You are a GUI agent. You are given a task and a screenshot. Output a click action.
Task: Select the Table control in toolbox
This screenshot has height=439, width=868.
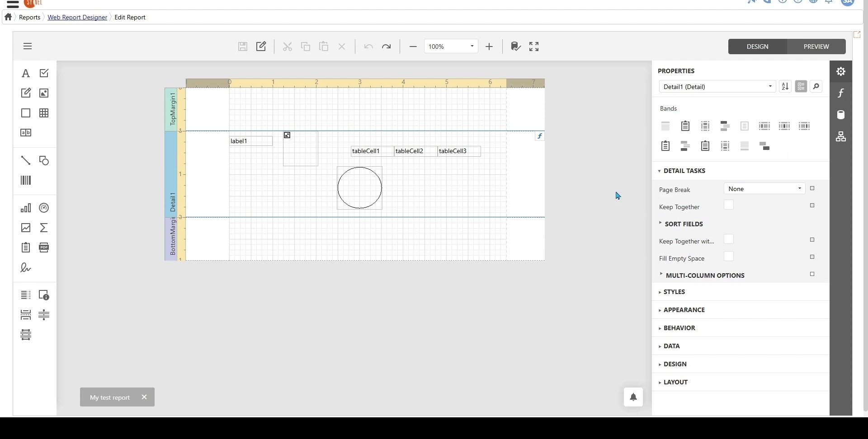click(x=44, y=113)
